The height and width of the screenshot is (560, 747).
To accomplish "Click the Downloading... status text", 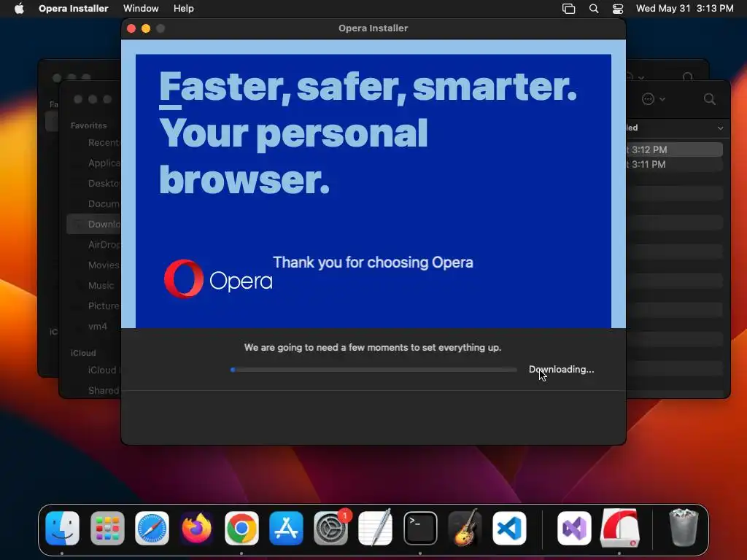I will [561, 370].
